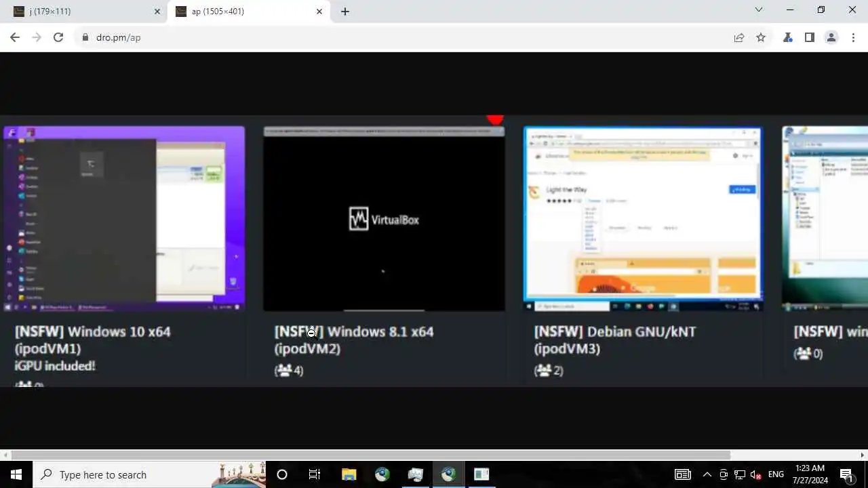Image resolution: width=868 pixels, height=488 pixels.
Task: Click the Debian GNU/kNT VM thumbnail
Action: [643, 218]
